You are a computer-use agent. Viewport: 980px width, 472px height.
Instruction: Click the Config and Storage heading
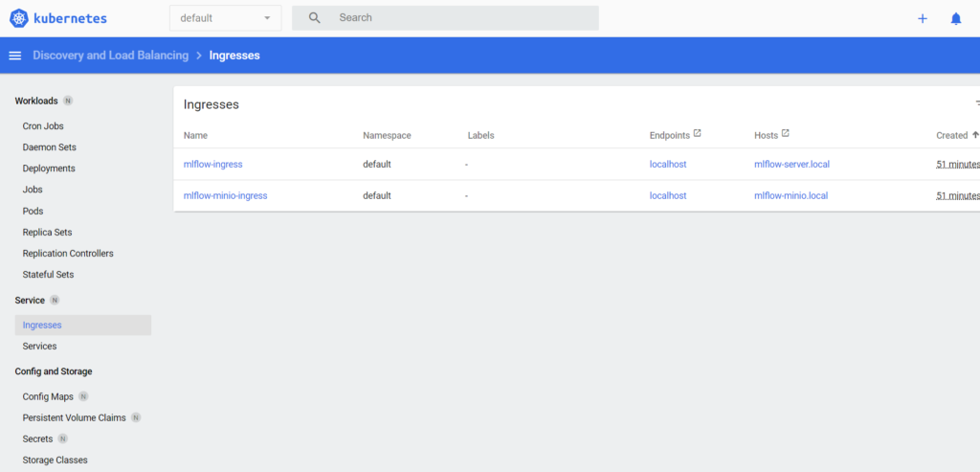[54, 371]
